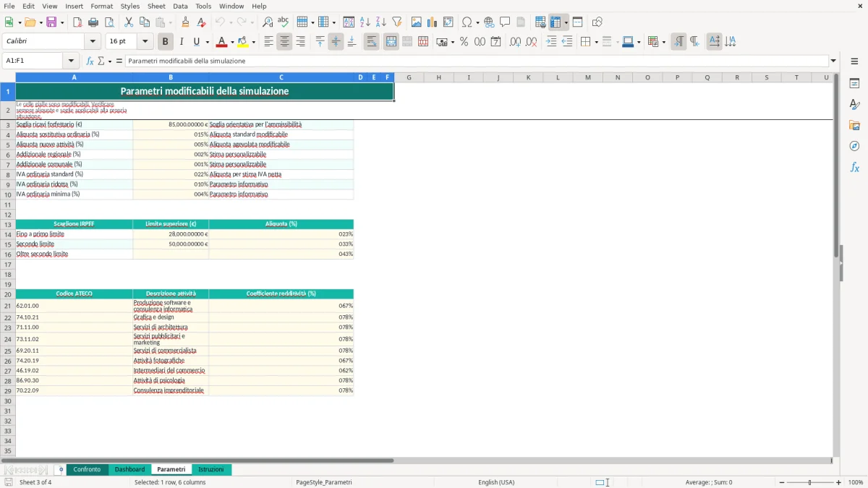The height and width of the screenshot is (488, 868).
Task: Click the Insert Chart icon
Action: point(433,22)
